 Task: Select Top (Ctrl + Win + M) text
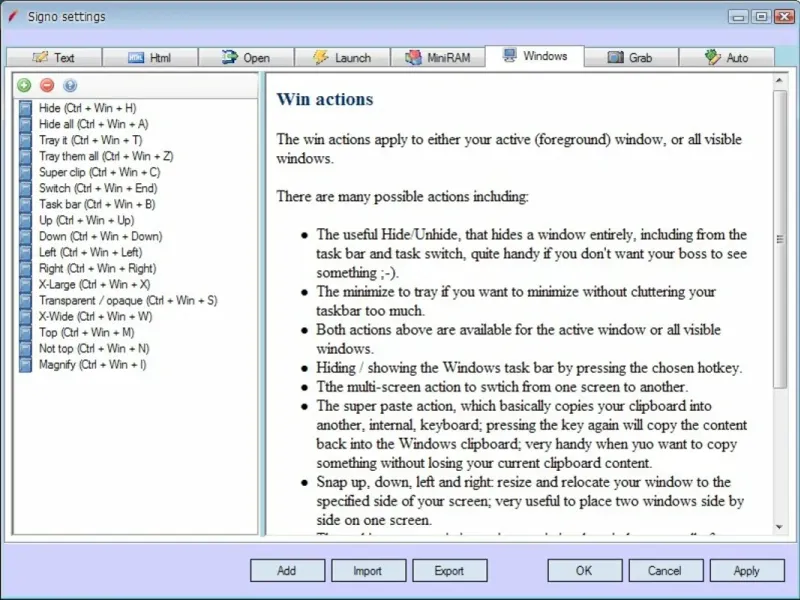click(x=87, y=333)
